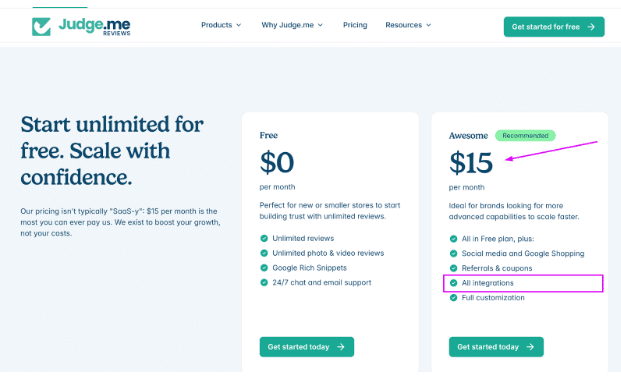Click the check icon beside 24/7 chat support
This screenshot has height=381, width=621.
[264, 283]
